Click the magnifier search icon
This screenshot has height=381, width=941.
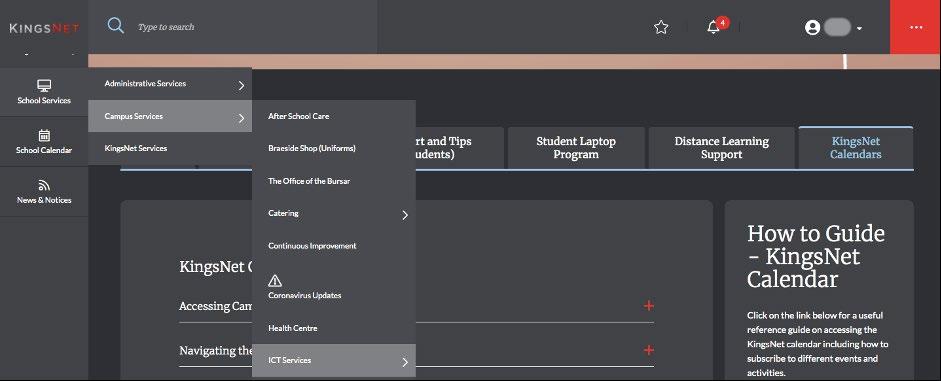[115, 26]
